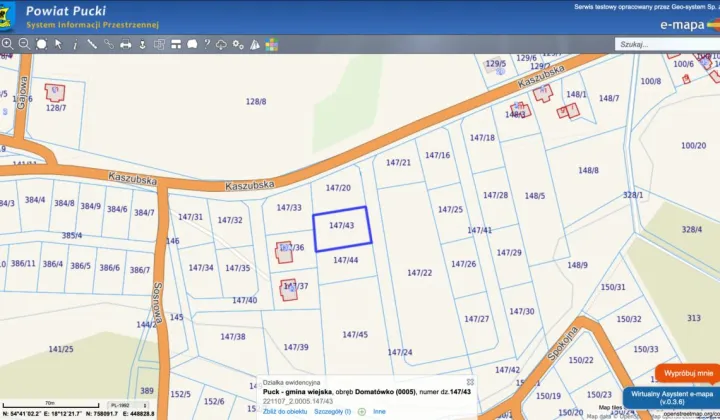Activate the object information 'i' tool
720x420 pixels.
click(75, 44)
